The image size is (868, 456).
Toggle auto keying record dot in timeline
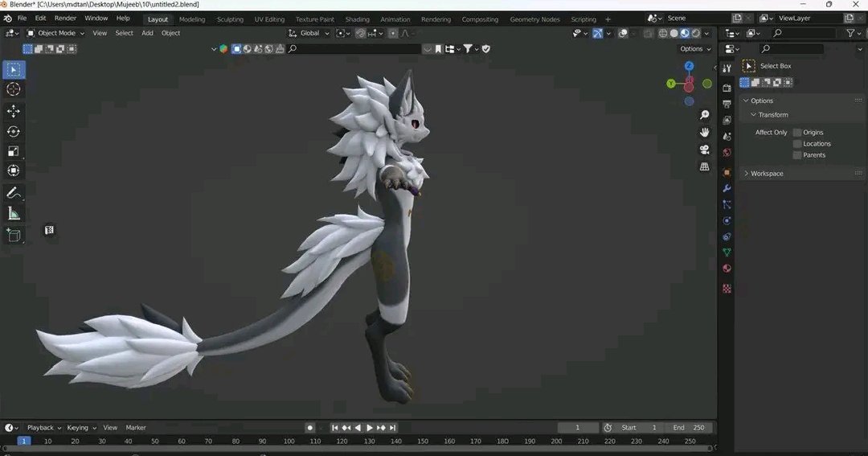click(x=310, y=428)
